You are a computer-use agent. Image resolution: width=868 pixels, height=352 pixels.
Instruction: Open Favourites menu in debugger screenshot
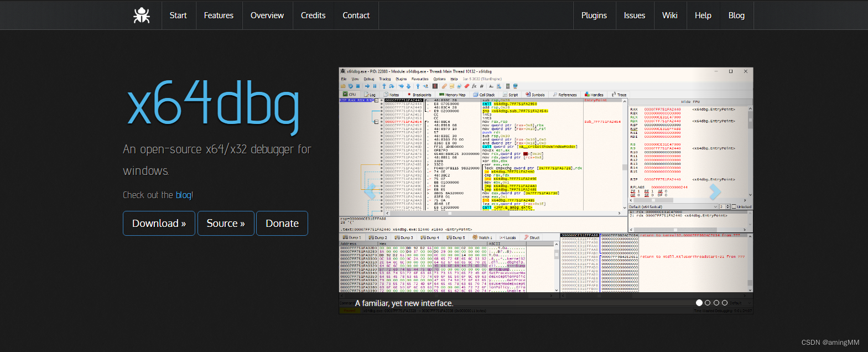420,79
